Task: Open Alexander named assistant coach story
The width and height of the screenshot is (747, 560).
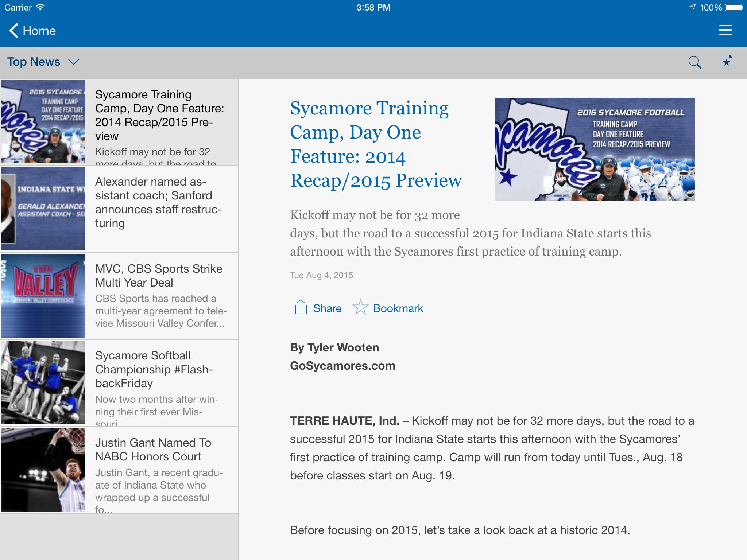Action: tap(119, 209)
